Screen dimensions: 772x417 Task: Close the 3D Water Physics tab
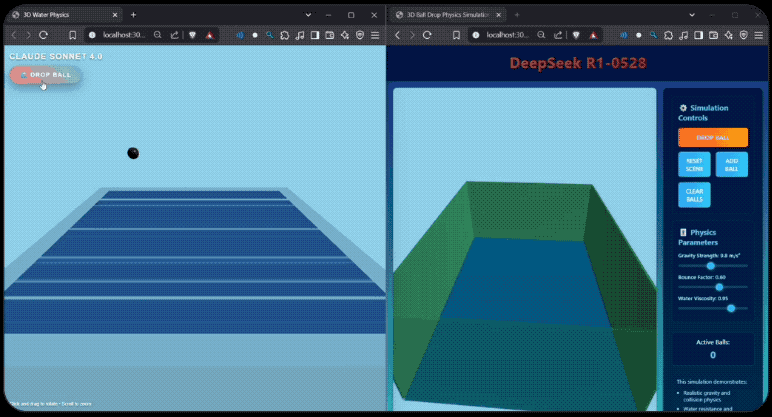tap(115, 15)
